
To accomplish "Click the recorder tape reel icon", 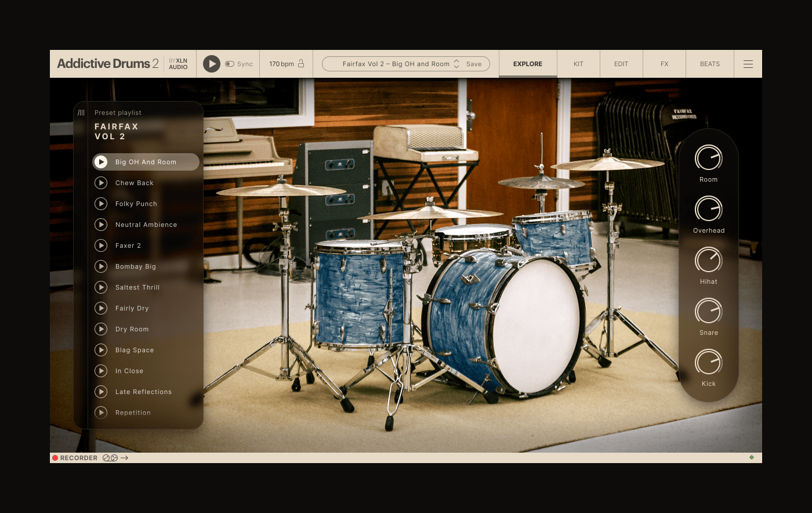I will (x=110, y=458).
